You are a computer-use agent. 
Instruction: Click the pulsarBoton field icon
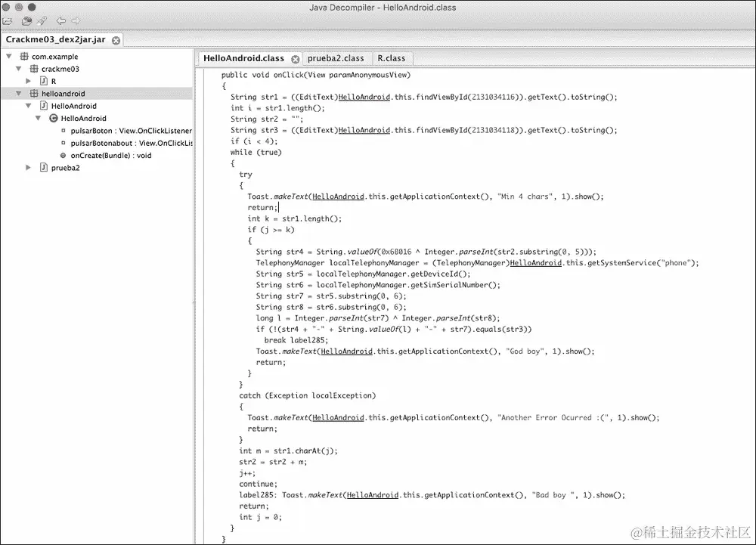pos(64,131)
